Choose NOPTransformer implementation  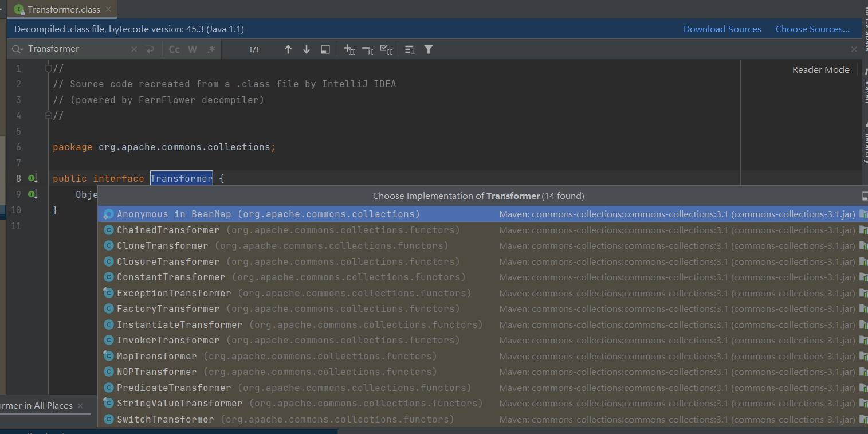(x=482, y=372)
